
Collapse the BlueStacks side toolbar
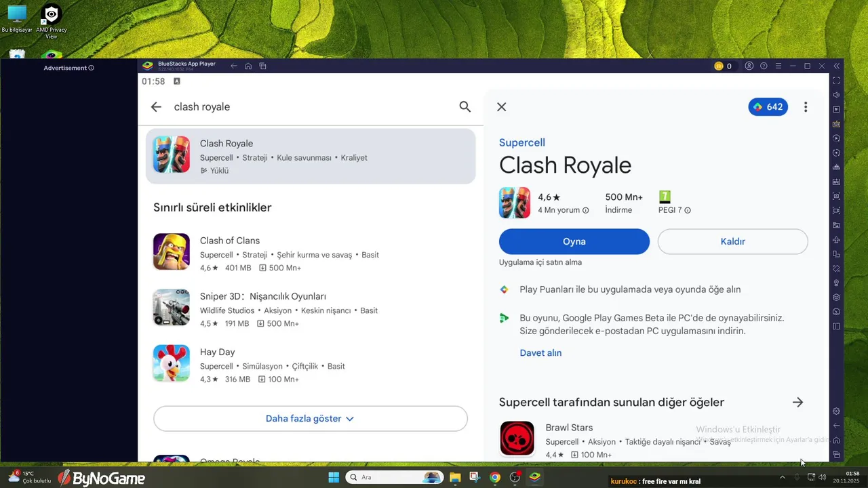click(837, 66)
